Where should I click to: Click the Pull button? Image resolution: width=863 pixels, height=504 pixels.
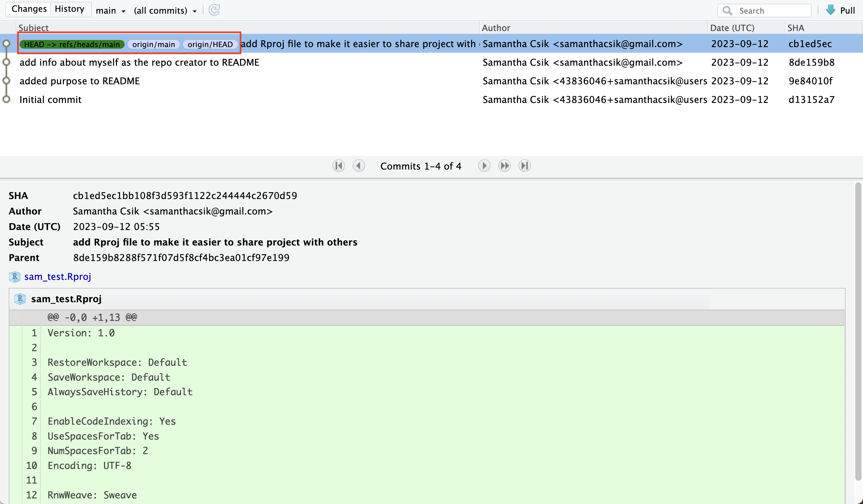847,11
